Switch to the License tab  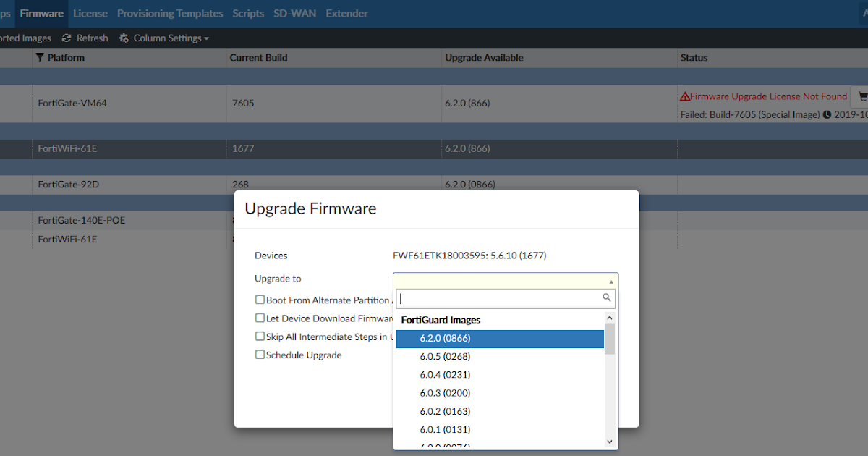click(x=90, y=12)
